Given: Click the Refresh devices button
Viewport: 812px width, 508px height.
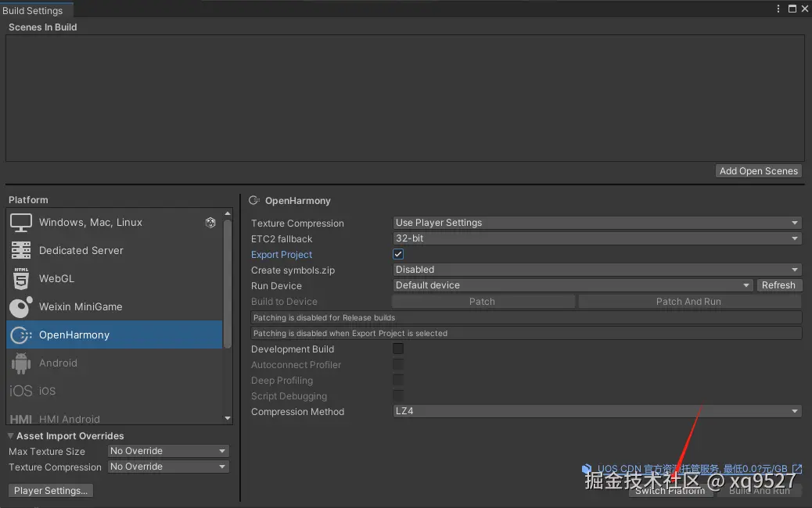Looking at the screenshot, I should 779,285.
